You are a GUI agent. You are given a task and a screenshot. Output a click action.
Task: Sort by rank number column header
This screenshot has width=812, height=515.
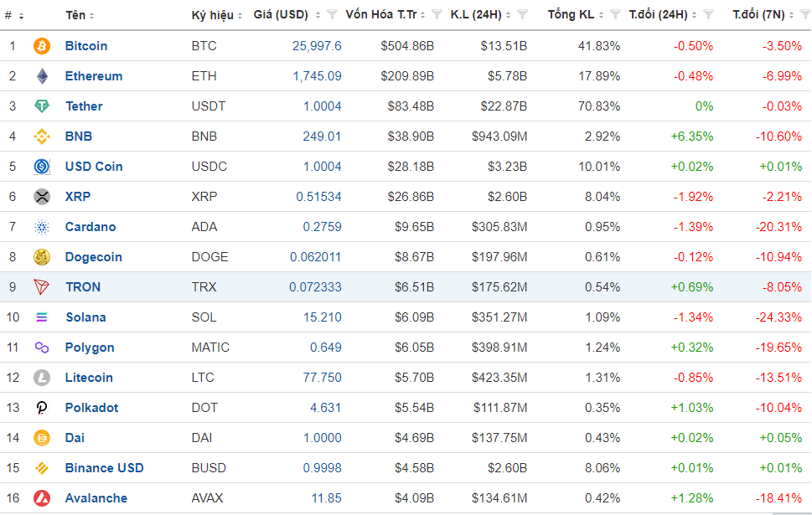coord(13,15)
